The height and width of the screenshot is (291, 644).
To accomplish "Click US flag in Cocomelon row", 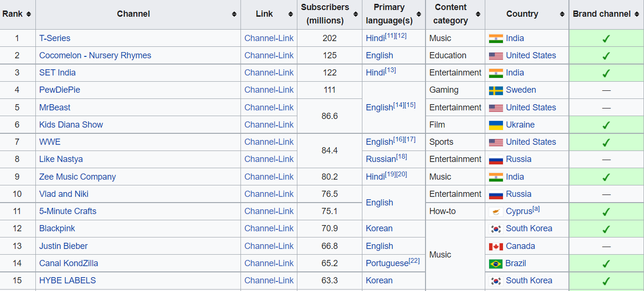I will pyautogui.click(x=496, y=56).
